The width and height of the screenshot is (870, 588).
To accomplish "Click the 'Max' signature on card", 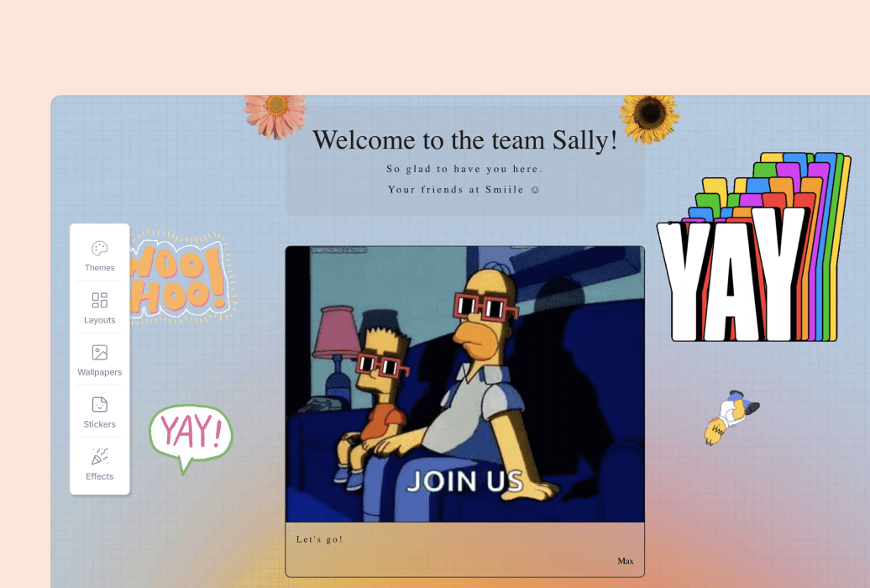I will (x=626, y=561).
